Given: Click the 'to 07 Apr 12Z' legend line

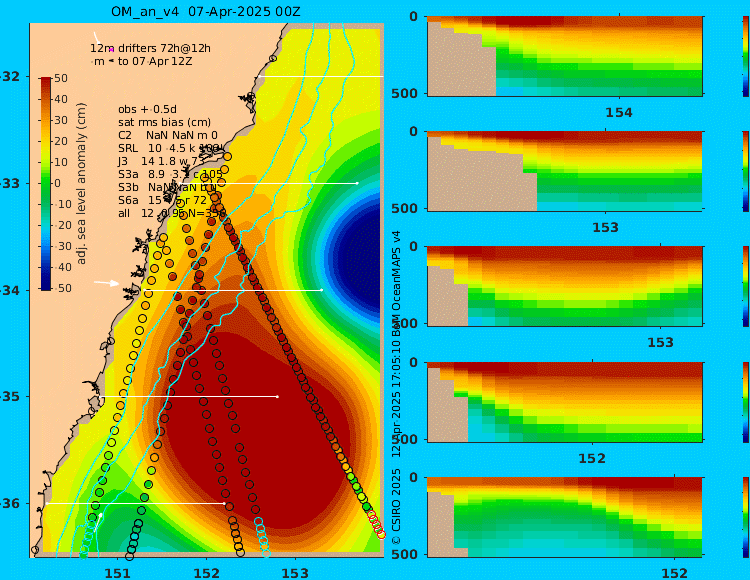Looking at the screenshot, I should click(x=155, y=61).
